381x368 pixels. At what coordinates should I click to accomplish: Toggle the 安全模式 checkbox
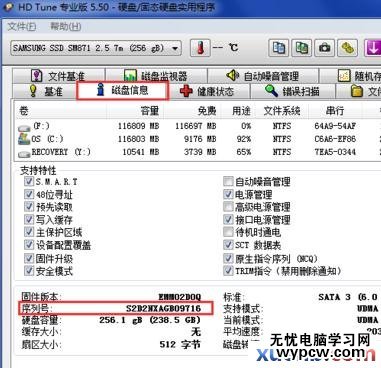[x=29, y=271]
